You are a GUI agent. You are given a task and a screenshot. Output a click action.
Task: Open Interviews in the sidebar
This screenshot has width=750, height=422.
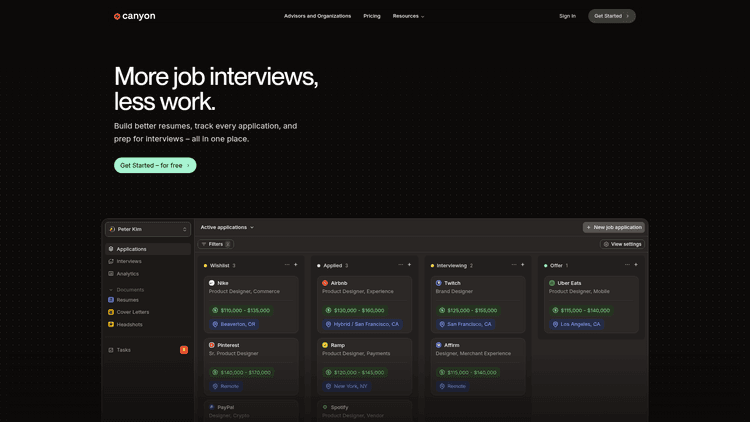pos(148,261)
